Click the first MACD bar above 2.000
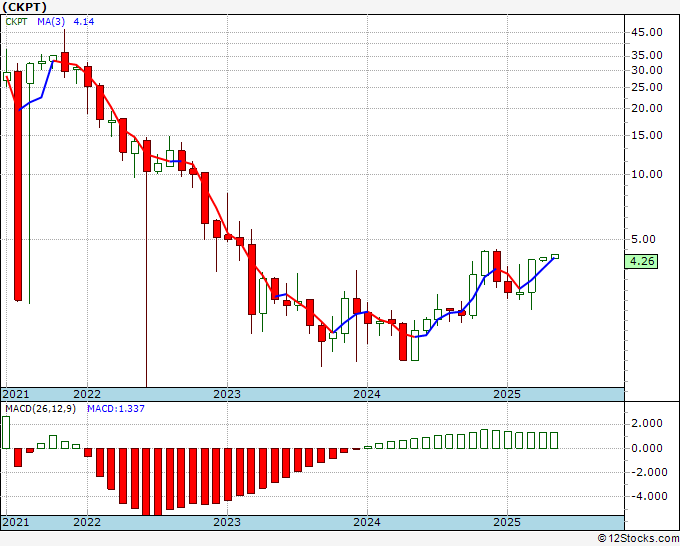The height and width of the screenshot is (546, 680). point(6,432)
